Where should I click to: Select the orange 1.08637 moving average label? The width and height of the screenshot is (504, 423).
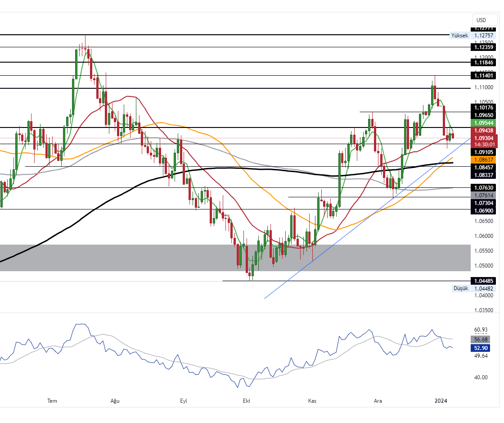pos(484,160)
